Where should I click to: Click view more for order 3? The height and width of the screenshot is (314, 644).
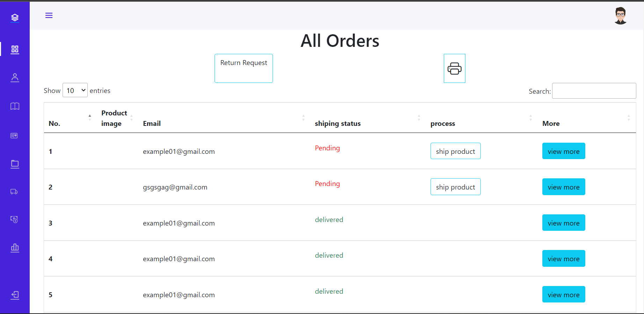pos(564,223)
